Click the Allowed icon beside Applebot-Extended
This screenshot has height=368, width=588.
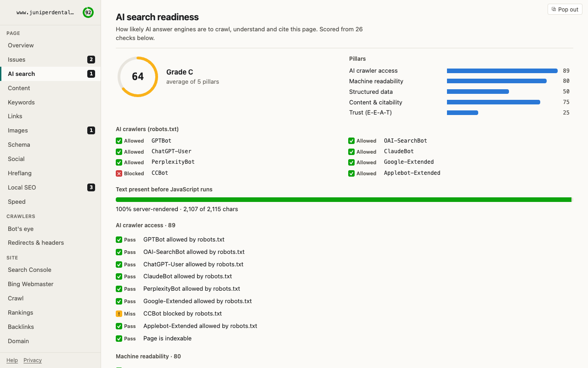(x=351, y=173)
